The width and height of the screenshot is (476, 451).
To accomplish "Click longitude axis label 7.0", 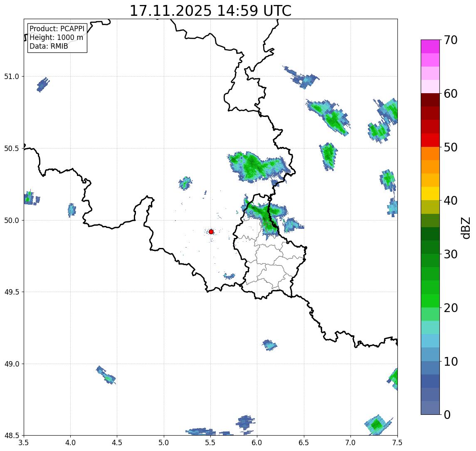I will coord(351,443).
